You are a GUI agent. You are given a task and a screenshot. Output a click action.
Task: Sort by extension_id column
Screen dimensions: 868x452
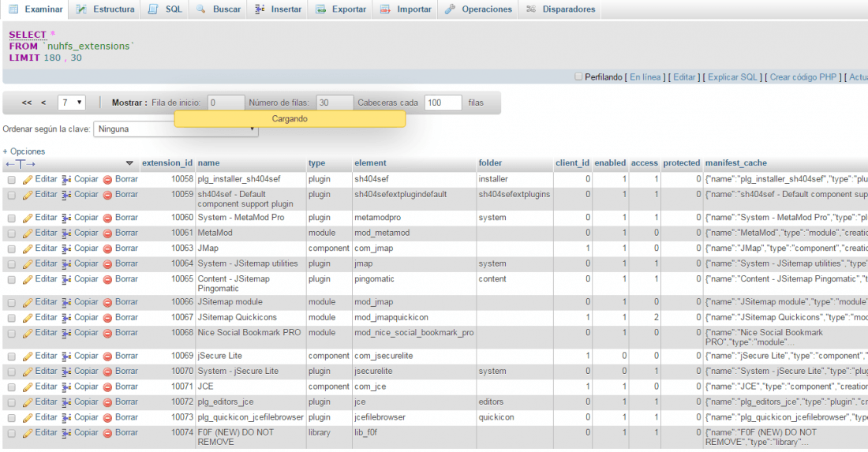coord(167,163)
